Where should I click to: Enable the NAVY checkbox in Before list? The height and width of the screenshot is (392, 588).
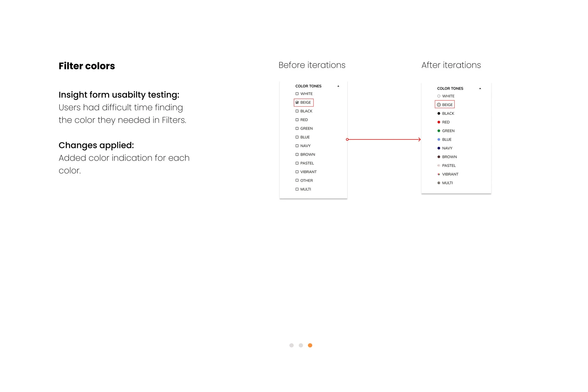coord(297,146)
